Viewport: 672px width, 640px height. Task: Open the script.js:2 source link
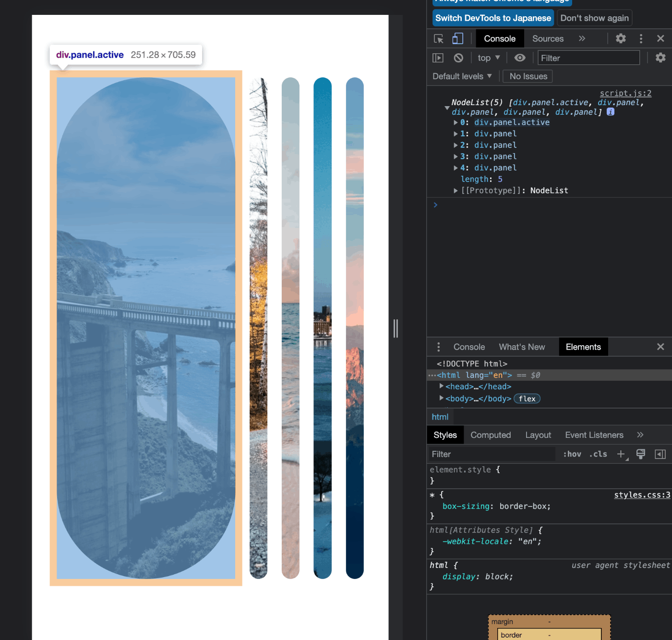coord(625,93)
